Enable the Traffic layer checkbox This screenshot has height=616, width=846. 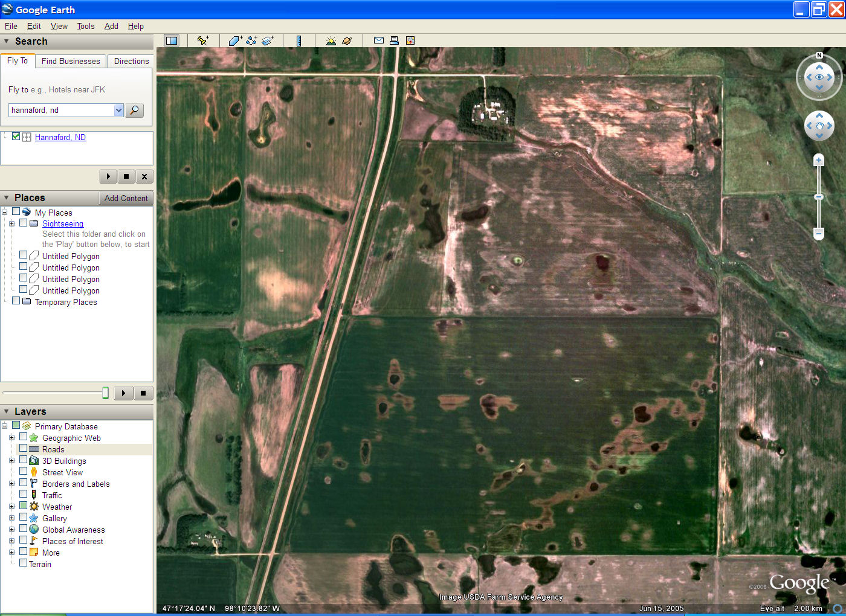pos(24,495)
